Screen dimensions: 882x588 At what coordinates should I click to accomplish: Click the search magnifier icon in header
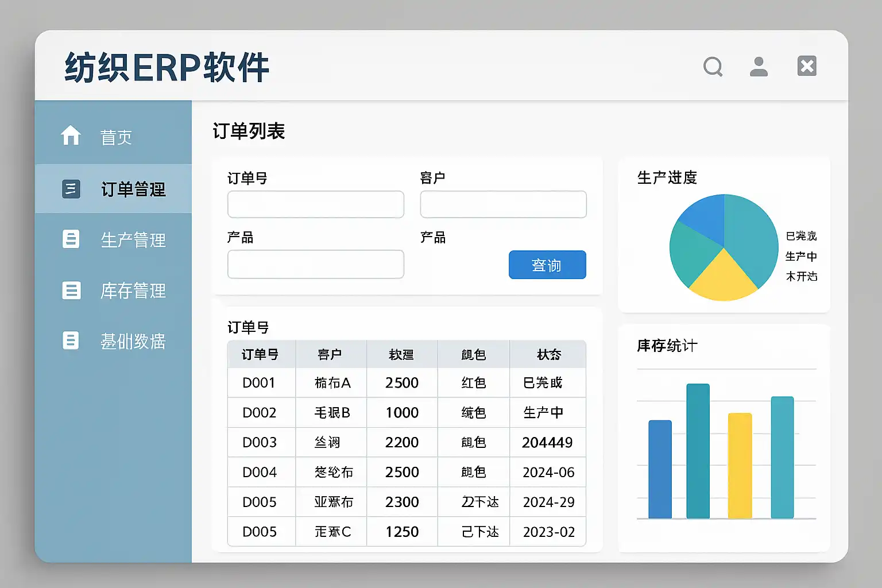[x=713, y=67]
